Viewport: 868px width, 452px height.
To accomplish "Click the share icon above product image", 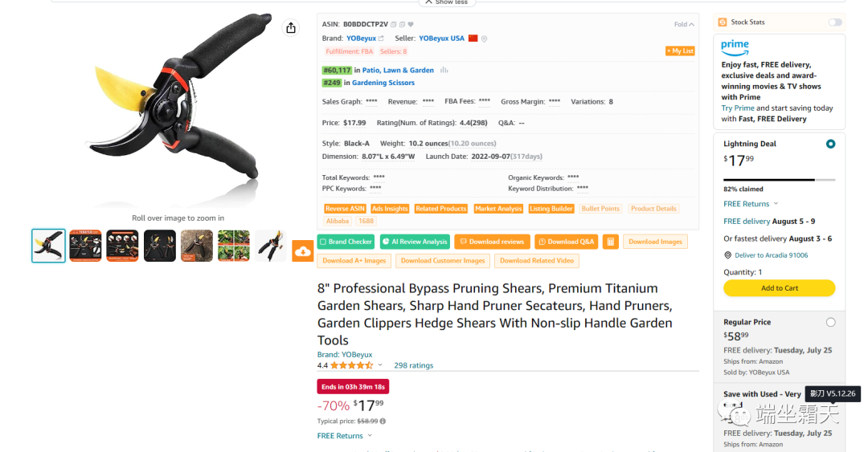I will click(291, 28).
